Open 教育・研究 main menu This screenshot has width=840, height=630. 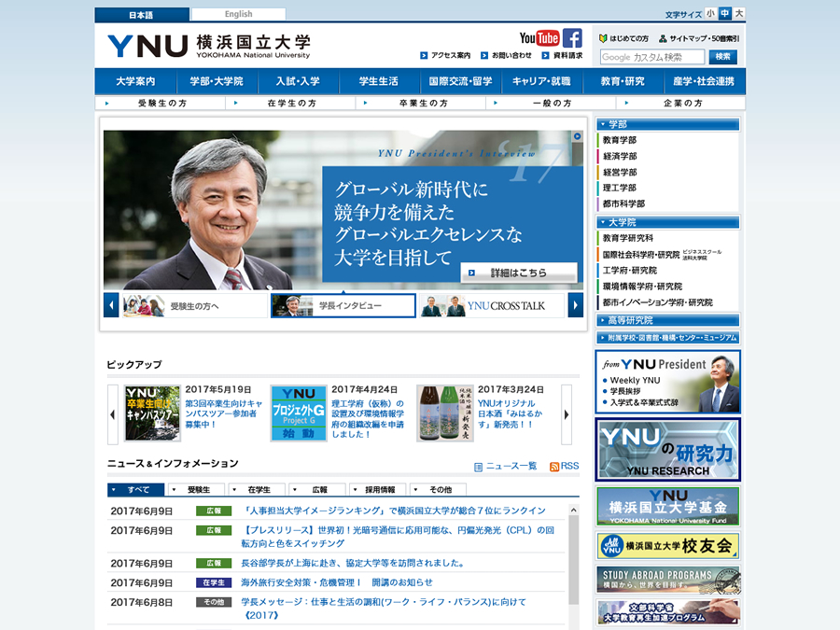[x=623, y=81]
